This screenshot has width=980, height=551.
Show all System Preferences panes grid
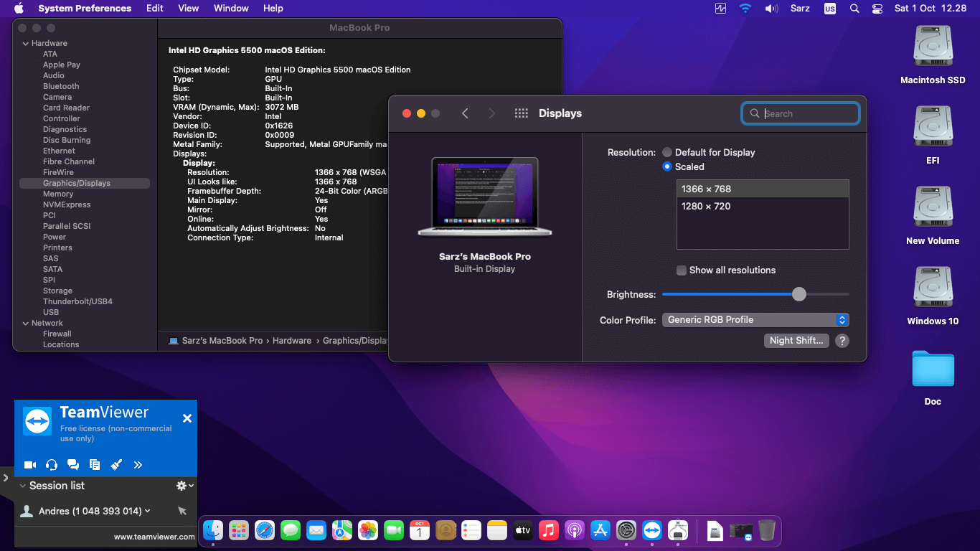pyautogui.click(x=521, y=113)
